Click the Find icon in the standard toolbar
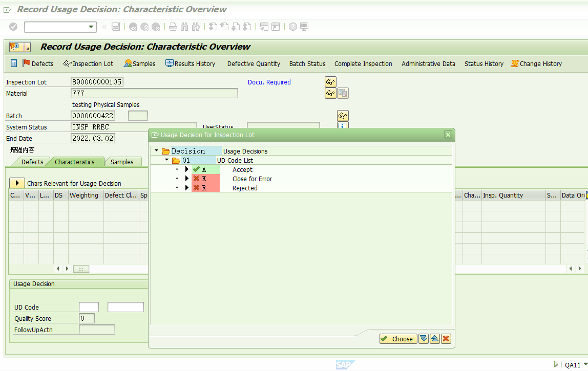Viewport: 588px width, 371px height. [184, 27]
